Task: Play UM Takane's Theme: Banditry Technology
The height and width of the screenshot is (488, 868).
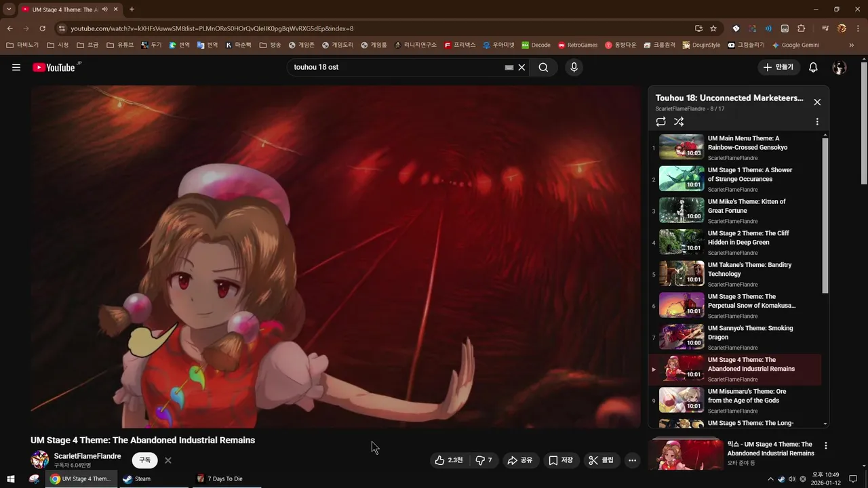Action: click(x=735, y=274)
